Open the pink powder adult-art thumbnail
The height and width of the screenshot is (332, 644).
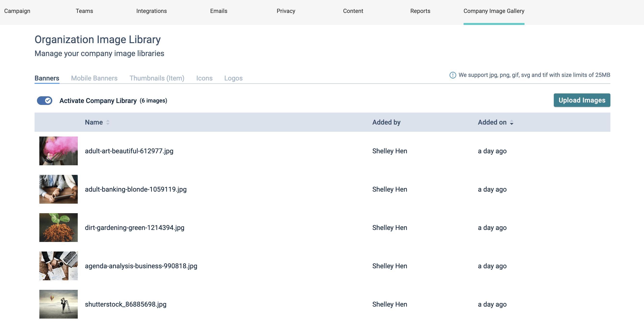(58, 151)
